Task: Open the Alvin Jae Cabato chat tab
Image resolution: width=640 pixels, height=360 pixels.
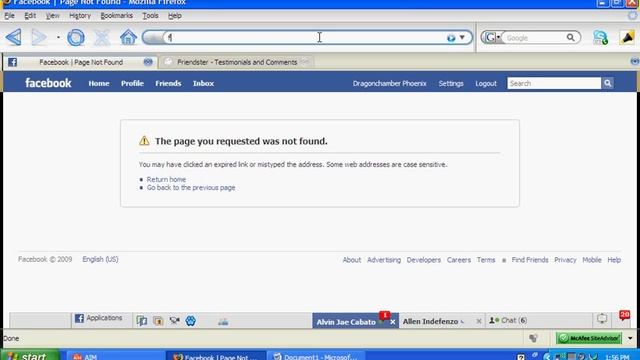Action: (x=346, y=322)
